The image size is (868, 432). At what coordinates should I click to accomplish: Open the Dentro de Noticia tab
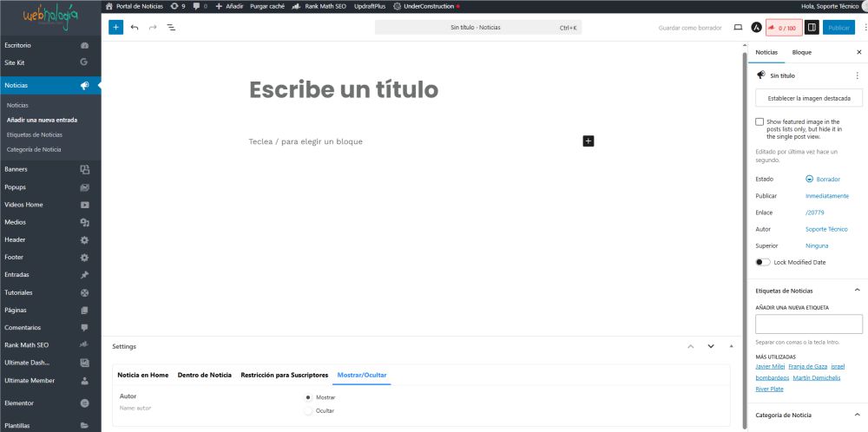point(204,375)
